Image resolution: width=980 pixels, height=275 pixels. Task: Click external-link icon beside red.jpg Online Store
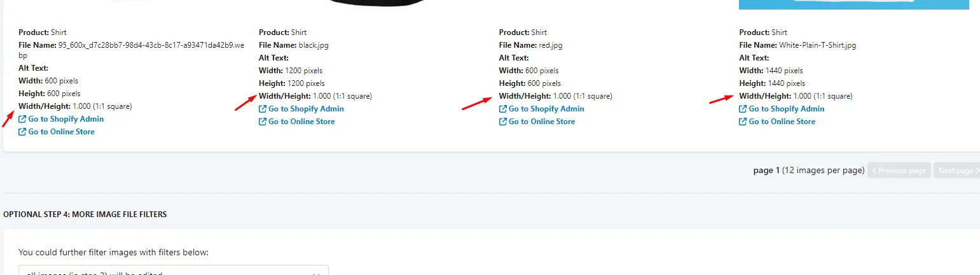(x=503, y=122)
